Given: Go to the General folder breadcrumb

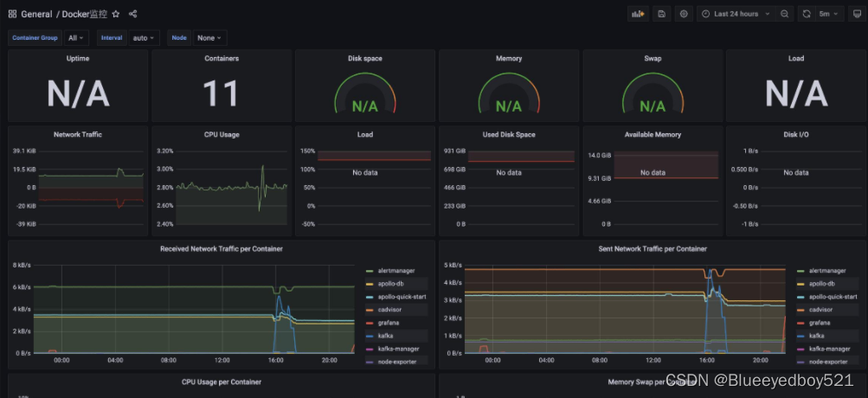Looking at the screenshot, I should pos(36,14).
